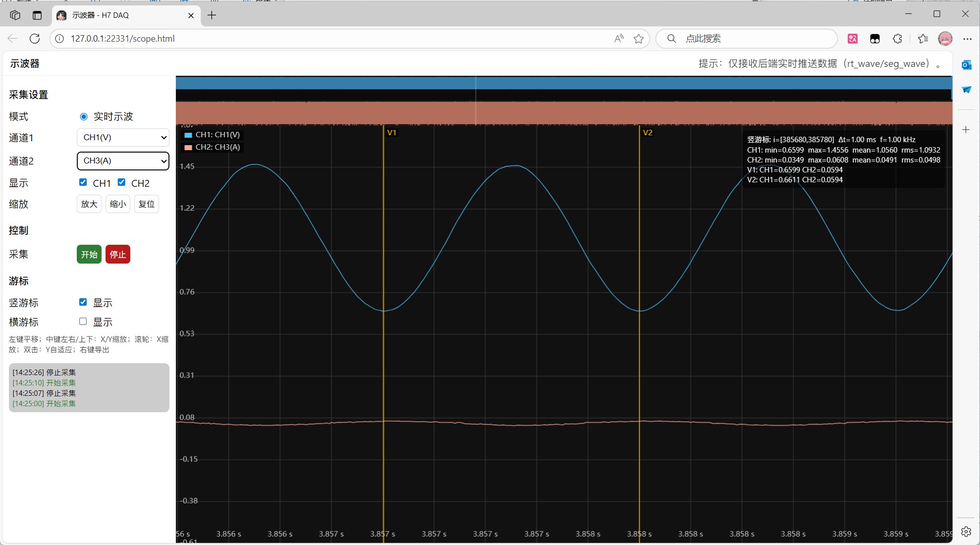Open the 通道1 CH1(V) dropdown
The height and width of the screenshot is (545, 980).
pos(123,137)
